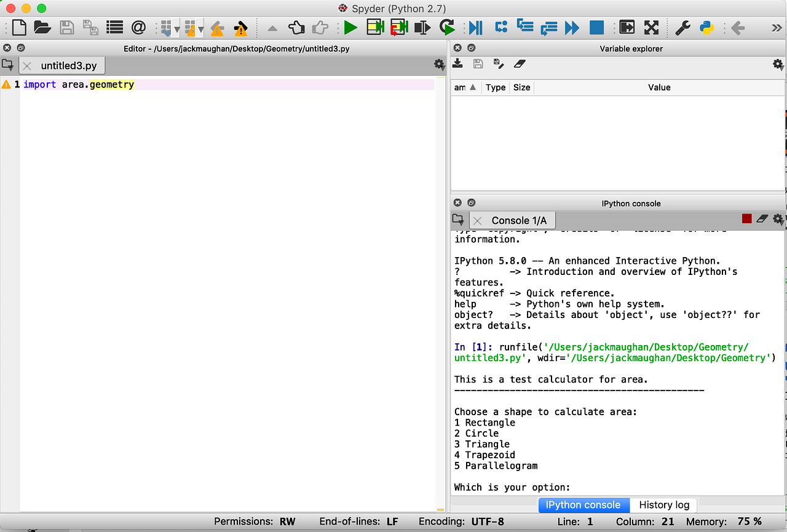The height and width of the screenshot is (532, 787).
Task: Create a new Python file
Action: point(18,27)
